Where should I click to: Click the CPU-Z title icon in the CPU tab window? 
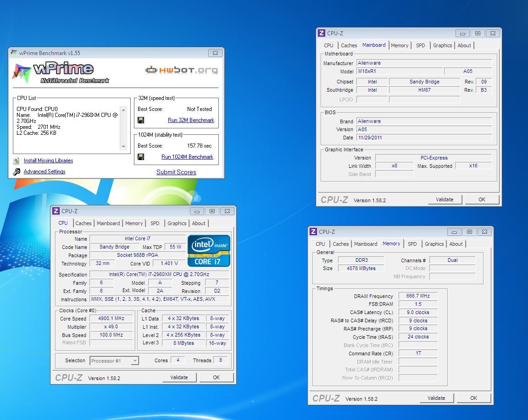(x=56, y=211)
